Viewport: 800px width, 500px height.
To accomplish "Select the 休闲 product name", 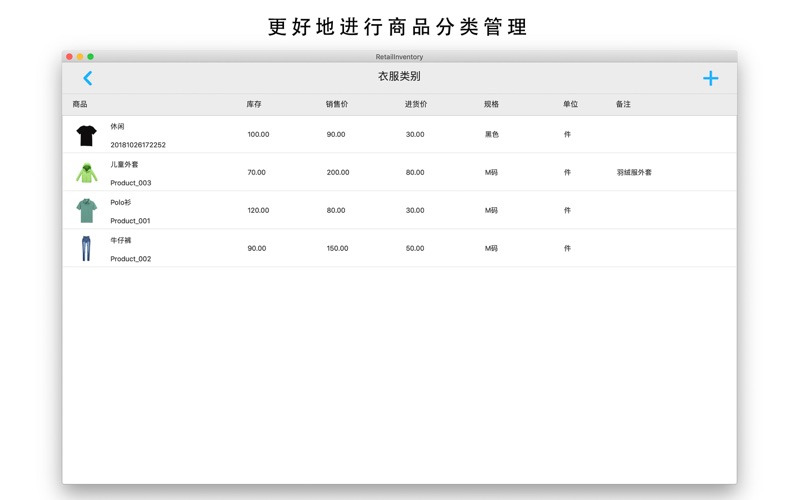I will tap(118, 127).
